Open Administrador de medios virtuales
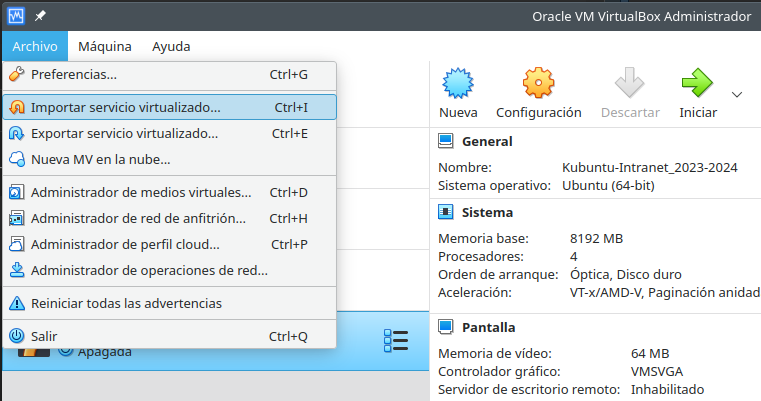The image size is (761, 401). 141,192
